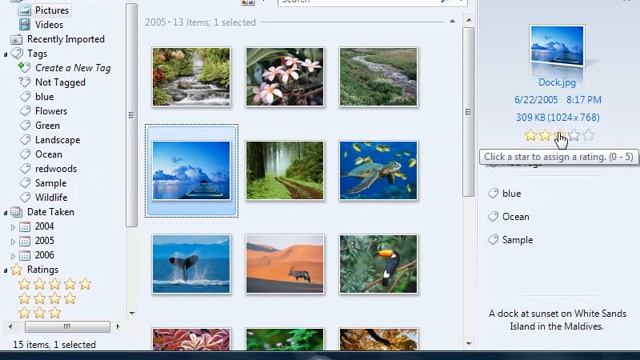Collapse the Tags tree section
Screen dimensions: 640x360
6,54
